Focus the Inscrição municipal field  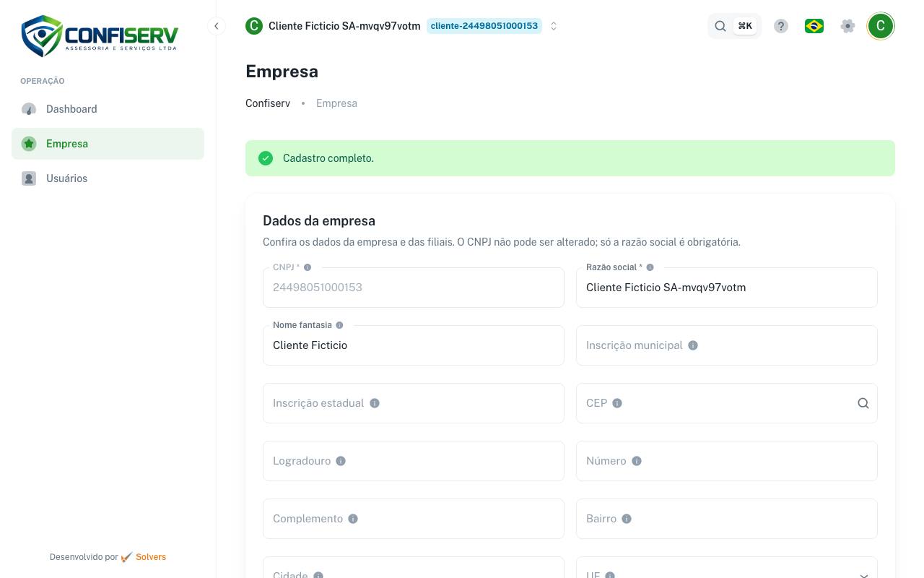(x=727, y=345)
